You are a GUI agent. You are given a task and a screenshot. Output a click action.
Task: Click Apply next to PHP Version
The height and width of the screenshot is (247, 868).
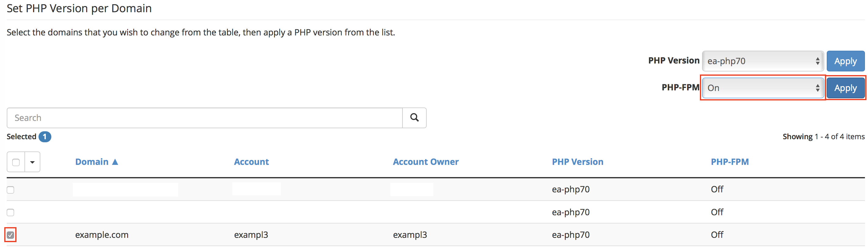pos(845,61)
